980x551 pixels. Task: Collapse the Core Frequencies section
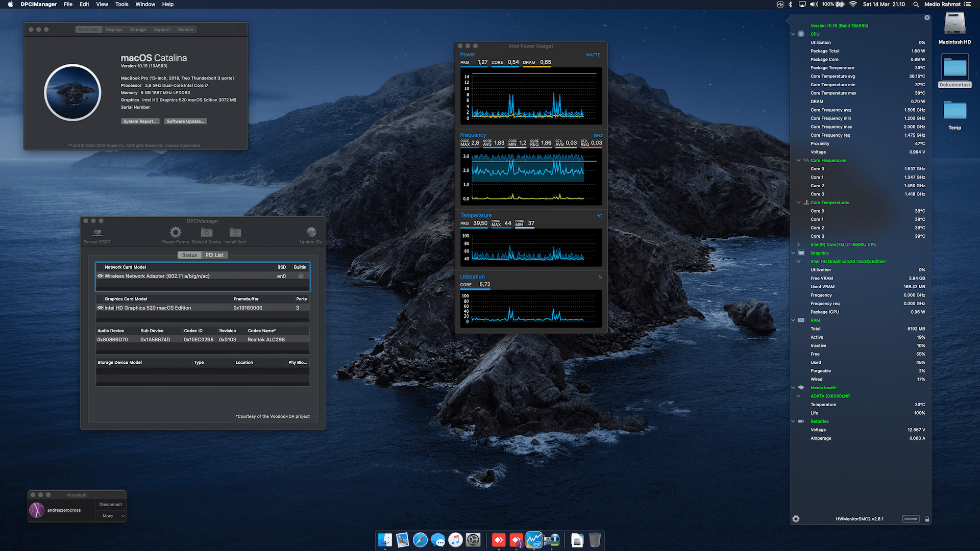(x=798, y=160)
